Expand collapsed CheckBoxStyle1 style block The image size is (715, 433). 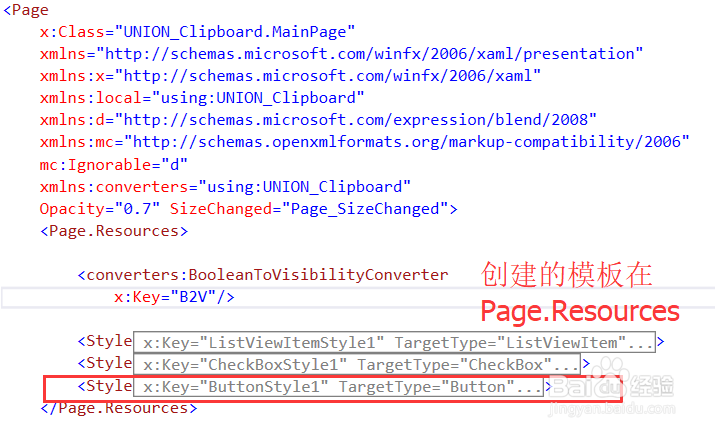click(357, 364)
